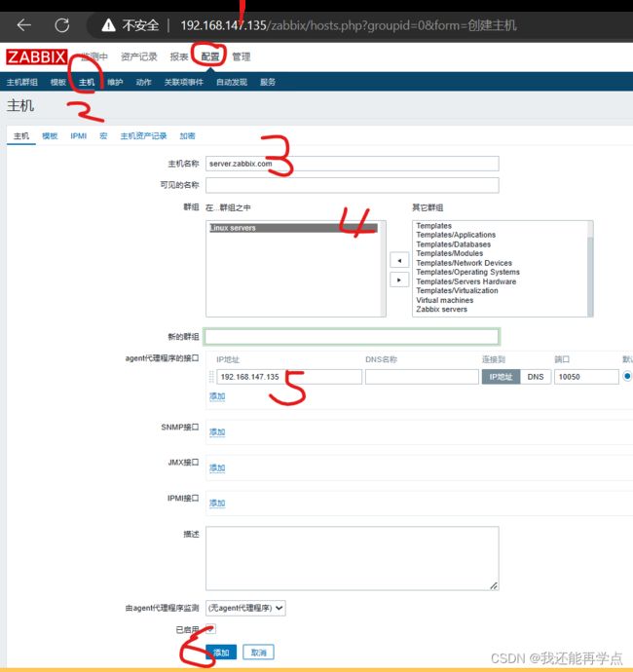This screenshot has height=672, width=633.
Task: Go to 动作 in the submenu bar
Action: (143, 82)
